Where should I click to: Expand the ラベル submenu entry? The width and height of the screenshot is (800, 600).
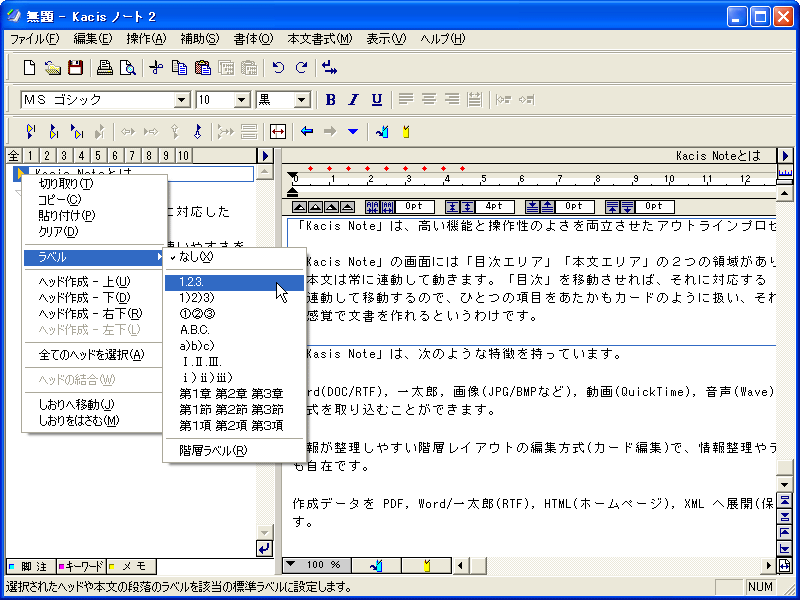pyautogui.click(x=94, y=257)
